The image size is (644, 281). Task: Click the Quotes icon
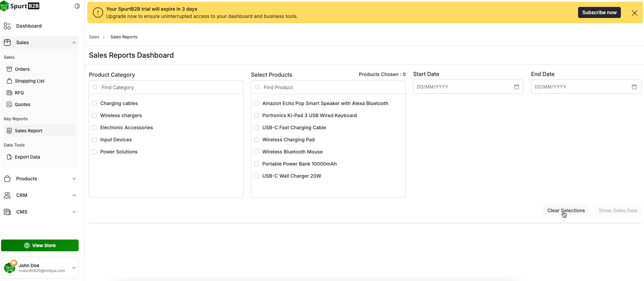[x=9, y=104]
